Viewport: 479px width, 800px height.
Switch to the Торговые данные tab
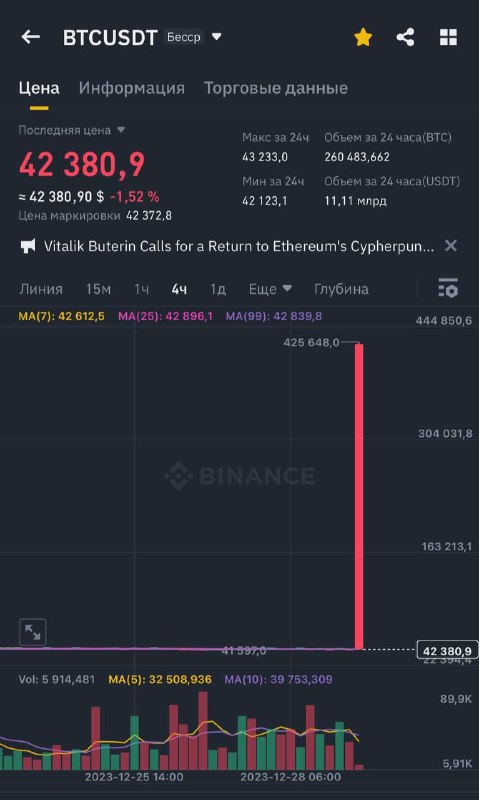[276, 88]
